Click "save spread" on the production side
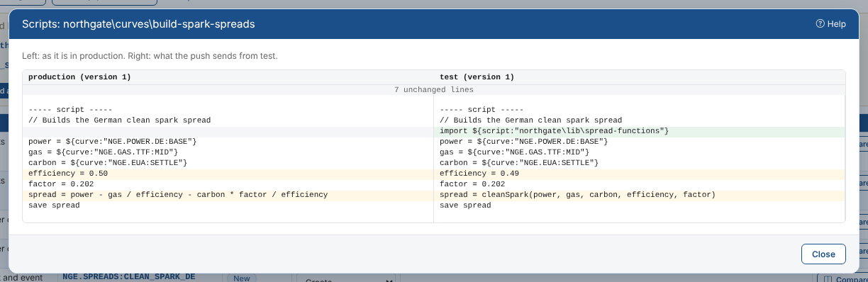This screenshot has height=282, width=868. pyautogui.click(x=54, y=205)
